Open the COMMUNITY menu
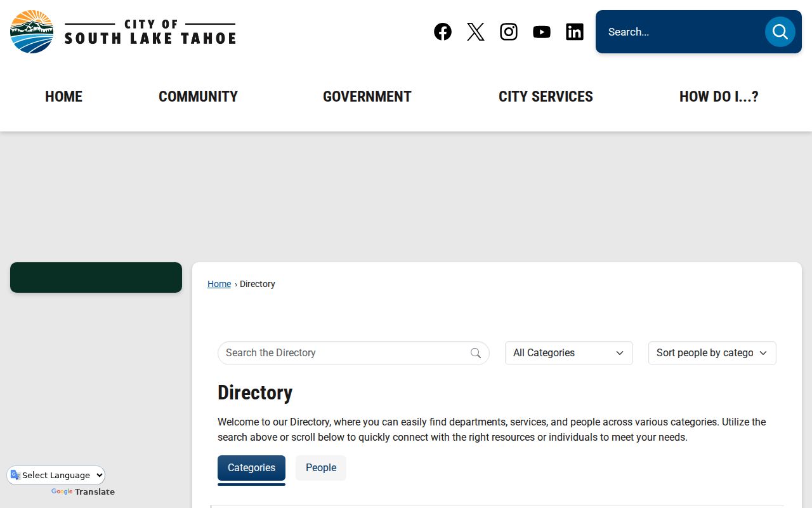The width and height of the screenshot is (812, 508). pyautogui.click(x=198, y=97)
